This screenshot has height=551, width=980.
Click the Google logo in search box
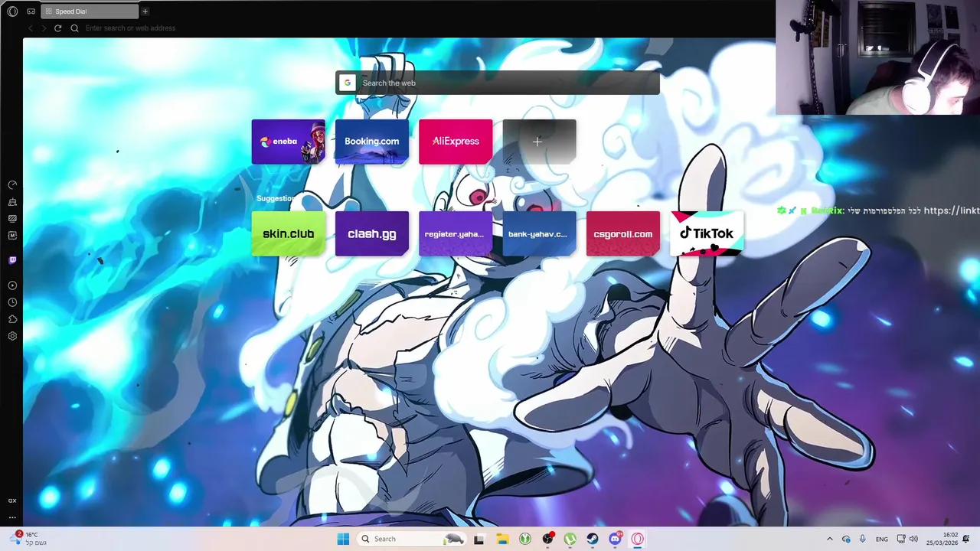348,83
